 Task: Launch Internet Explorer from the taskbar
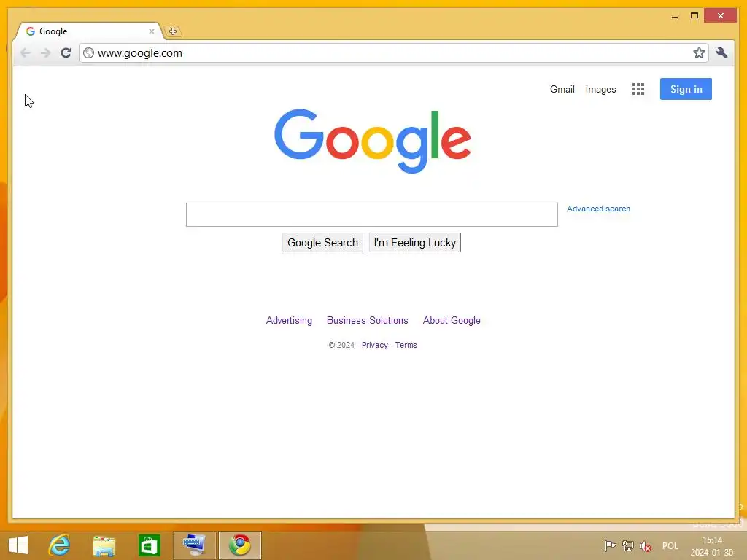(59, 545)
